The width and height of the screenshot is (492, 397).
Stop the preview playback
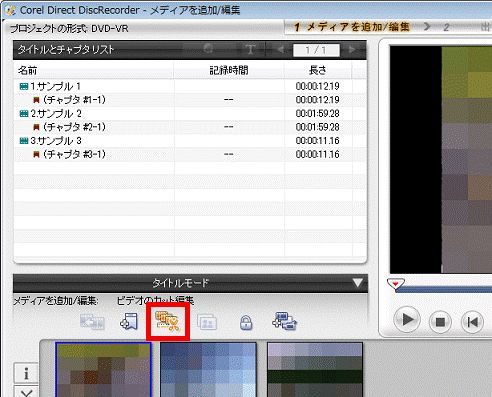(440, 322)
